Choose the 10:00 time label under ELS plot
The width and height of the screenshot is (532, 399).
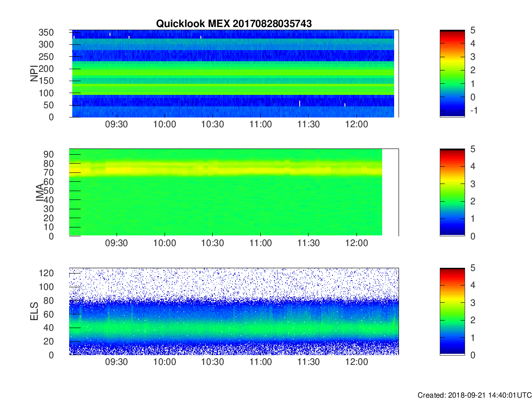pos(164,362)
